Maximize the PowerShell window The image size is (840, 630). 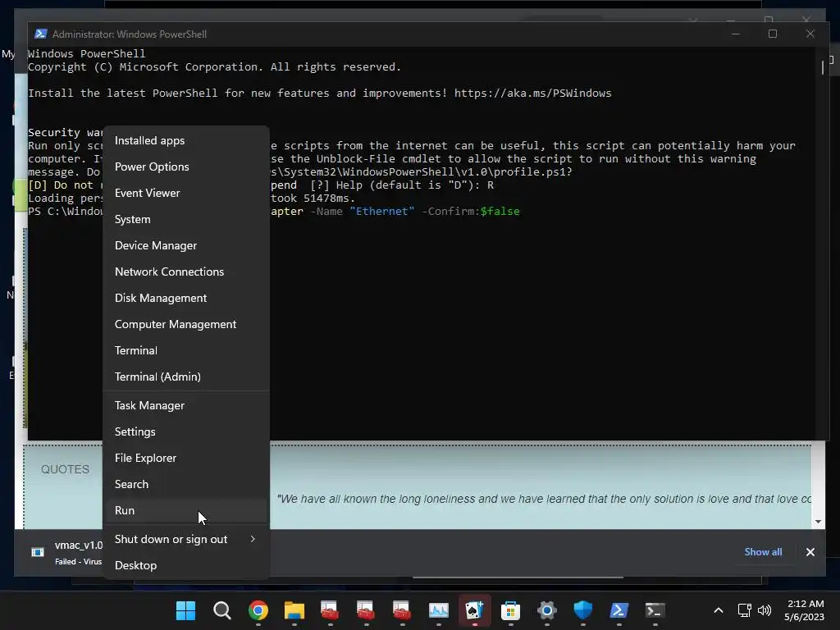(x=773, y=34)
